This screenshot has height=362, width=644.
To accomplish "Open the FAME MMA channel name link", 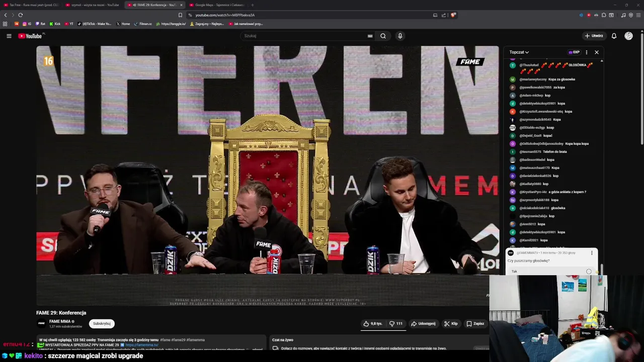I will (x=59, y=321).
